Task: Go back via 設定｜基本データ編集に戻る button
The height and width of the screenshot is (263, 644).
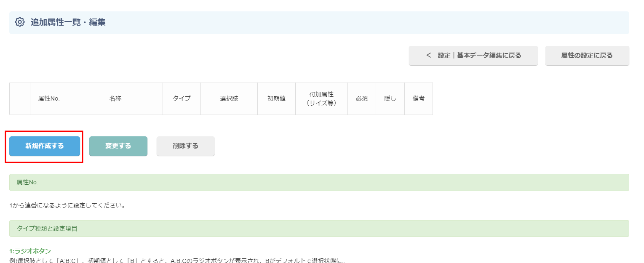Action: click(473, 56)
